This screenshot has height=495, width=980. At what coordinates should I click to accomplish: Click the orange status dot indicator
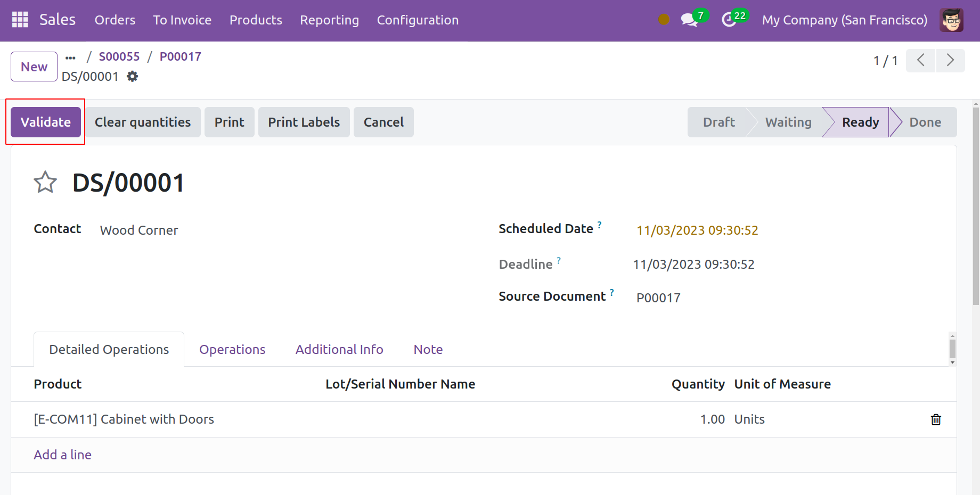(x=664, y=20)
